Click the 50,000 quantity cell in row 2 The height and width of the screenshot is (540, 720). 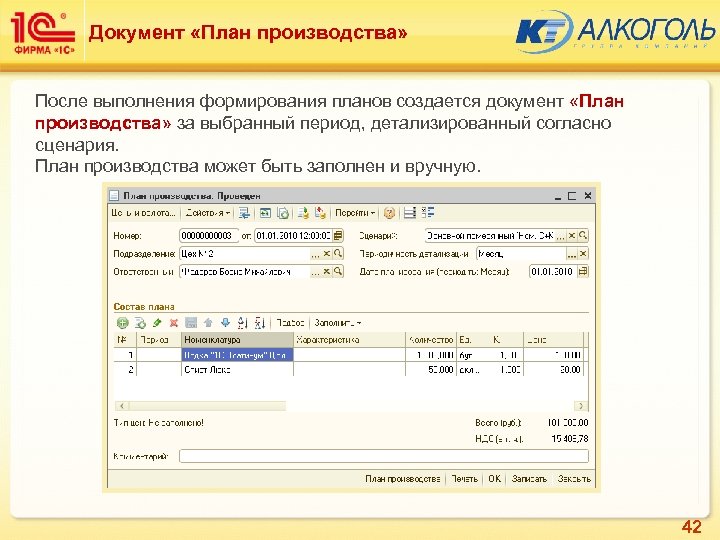point(431,369)
